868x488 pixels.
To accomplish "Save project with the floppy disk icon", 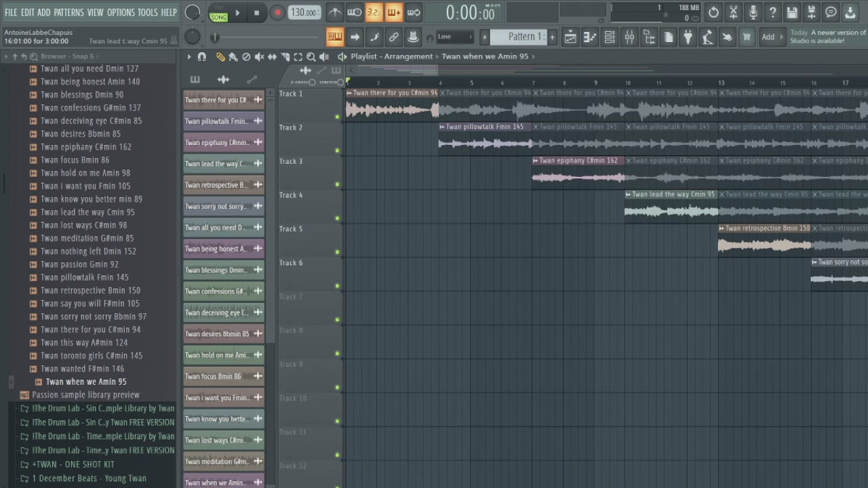I will (792, 12).
